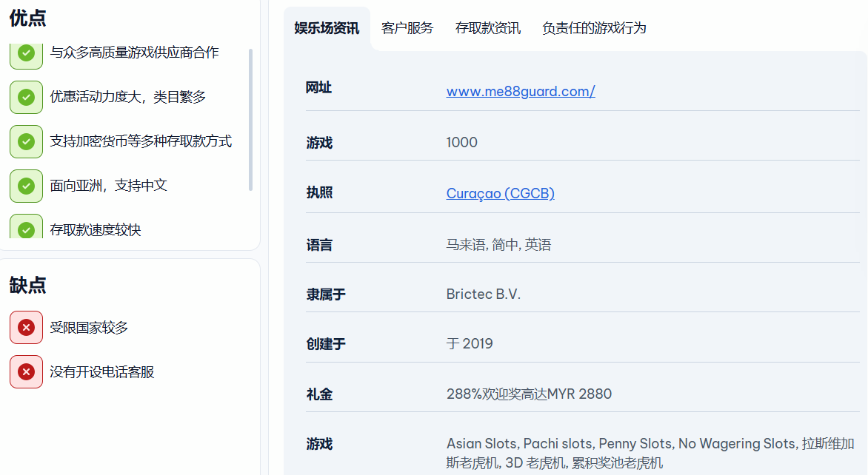Click the 创建于 row label
The height and width of the screenshot is (475, 868).
coord(326,344)
